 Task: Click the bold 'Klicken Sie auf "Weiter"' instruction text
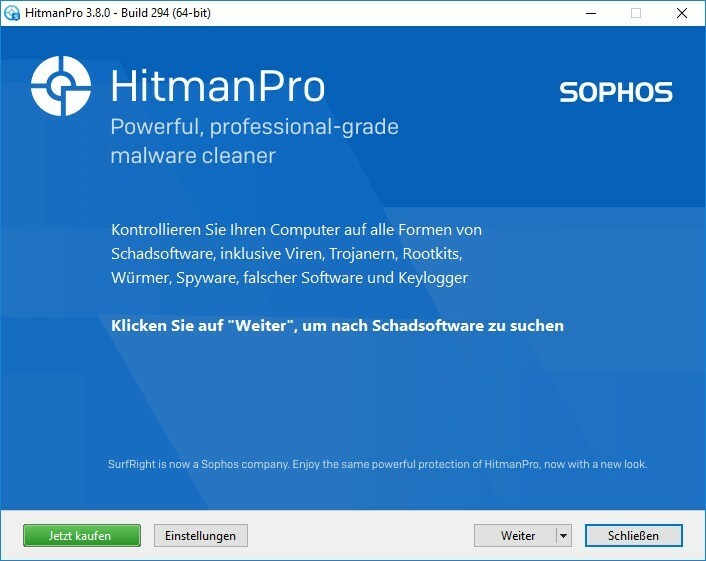[337, 326]
